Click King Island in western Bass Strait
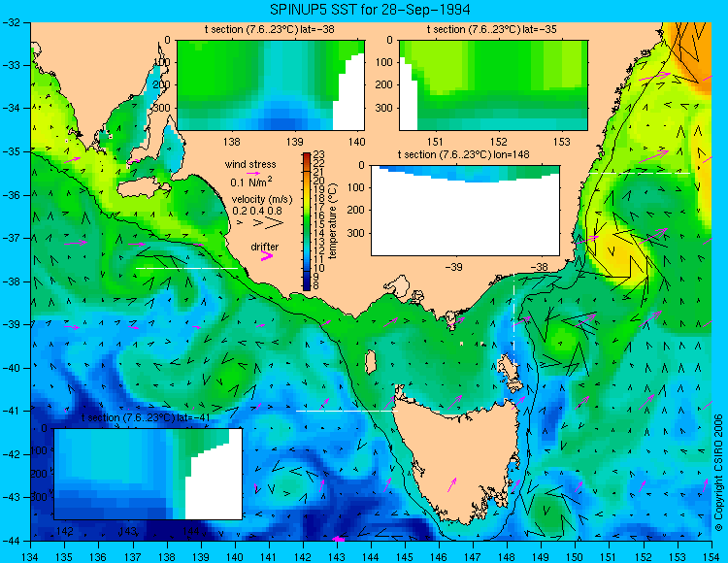This screenshot has width=728, height=563. pyautogui.click(x=370, y=362)
